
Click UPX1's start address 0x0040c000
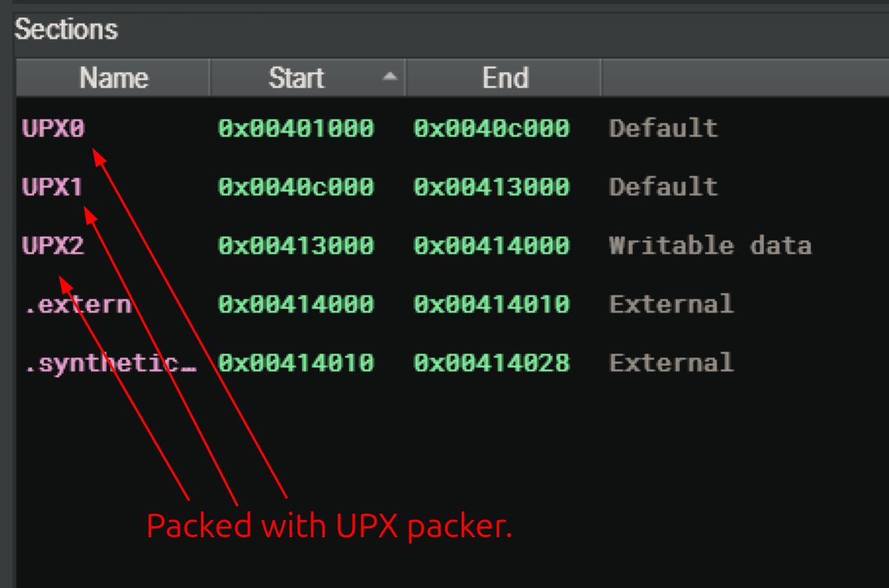coord(296,187)
